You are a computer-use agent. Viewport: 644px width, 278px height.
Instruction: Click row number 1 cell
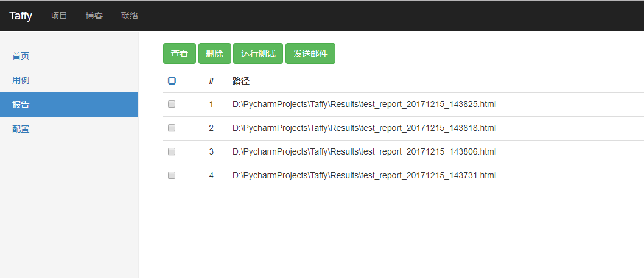tap(211, 104)
